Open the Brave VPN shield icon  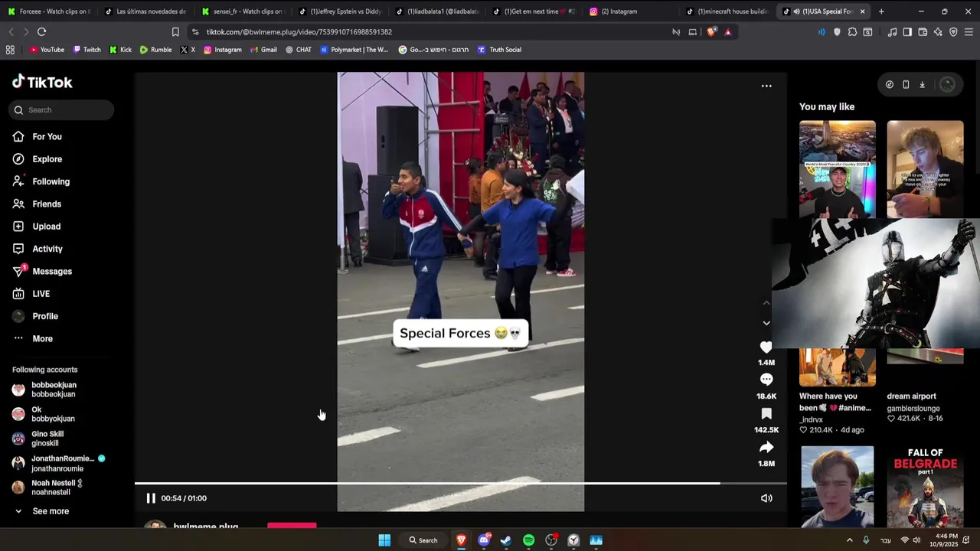click(953, 32)
